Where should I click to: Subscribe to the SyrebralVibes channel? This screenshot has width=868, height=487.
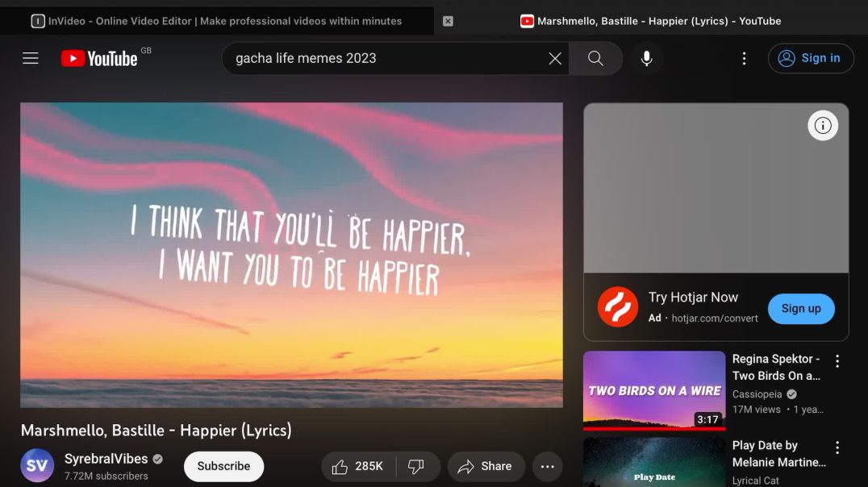pos(223,466)
